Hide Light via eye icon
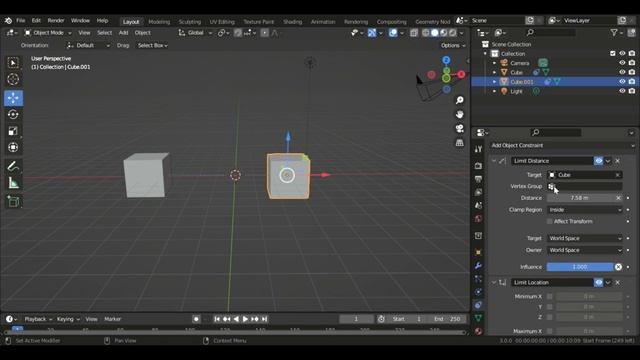 click(622, 91)
